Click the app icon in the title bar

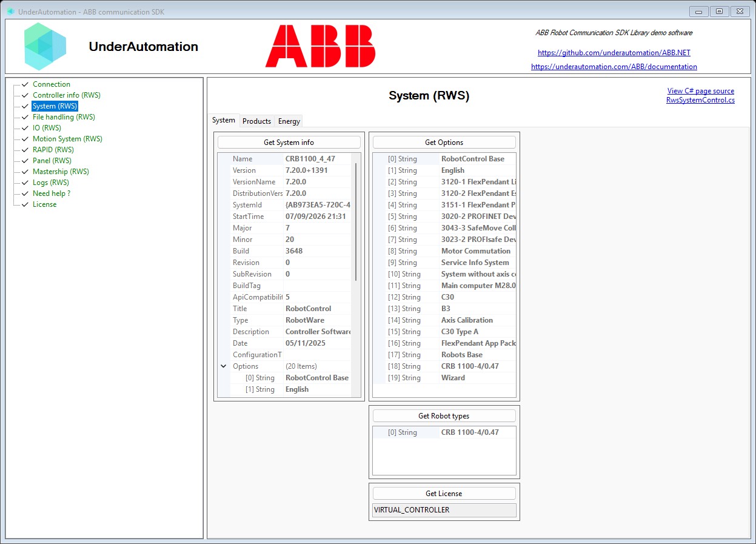11,12
